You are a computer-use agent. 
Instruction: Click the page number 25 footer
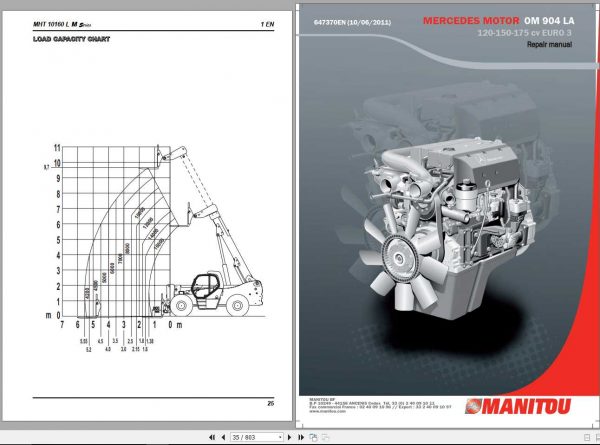click(x=271, y=403)
